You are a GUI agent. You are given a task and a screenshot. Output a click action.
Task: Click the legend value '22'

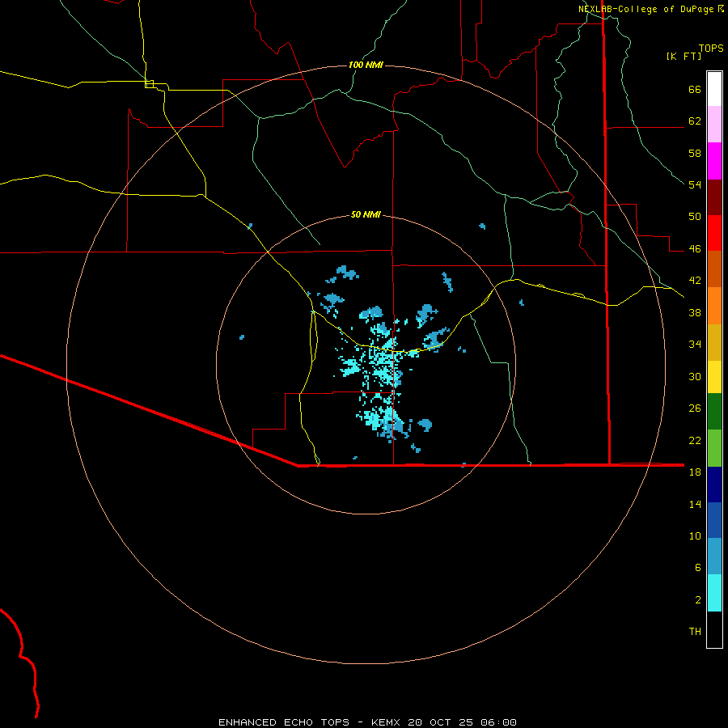coord(695,440)
